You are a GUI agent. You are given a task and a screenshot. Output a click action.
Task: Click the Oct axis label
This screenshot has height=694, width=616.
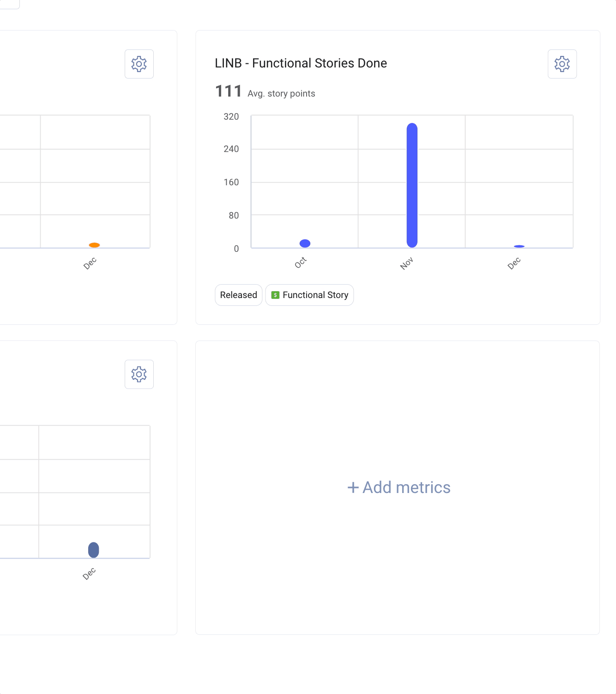[301, 262]
